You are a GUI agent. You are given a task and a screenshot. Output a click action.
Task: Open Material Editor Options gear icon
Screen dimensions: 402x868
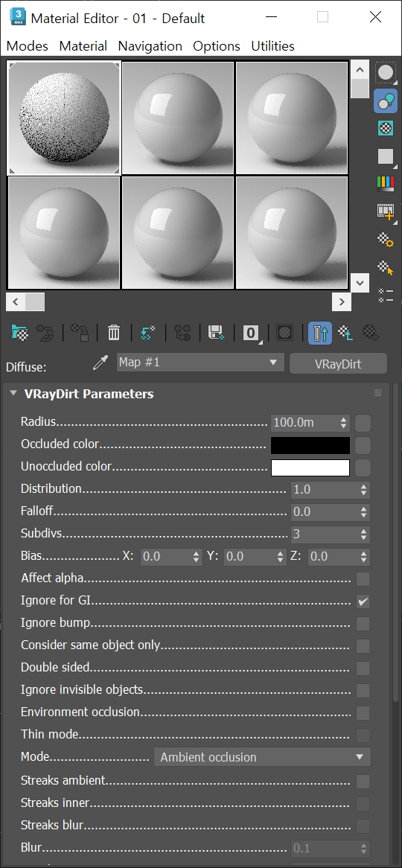386,240
